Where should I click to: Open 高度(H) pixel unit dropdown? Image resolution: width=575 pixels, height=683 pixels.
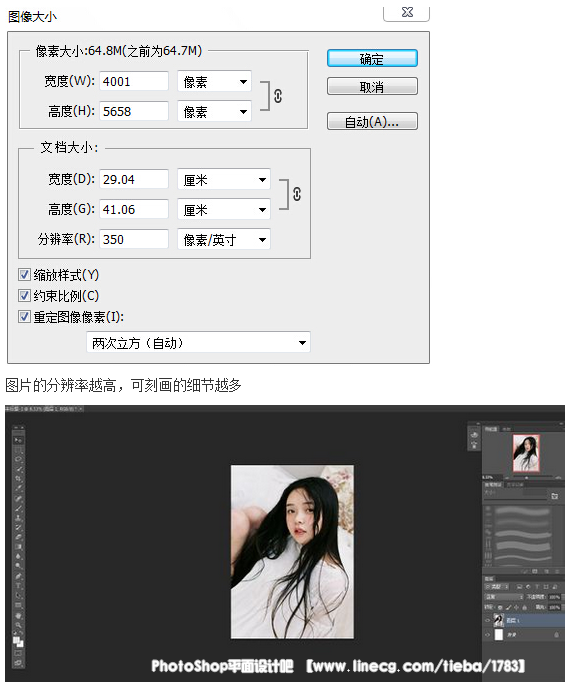214,112
